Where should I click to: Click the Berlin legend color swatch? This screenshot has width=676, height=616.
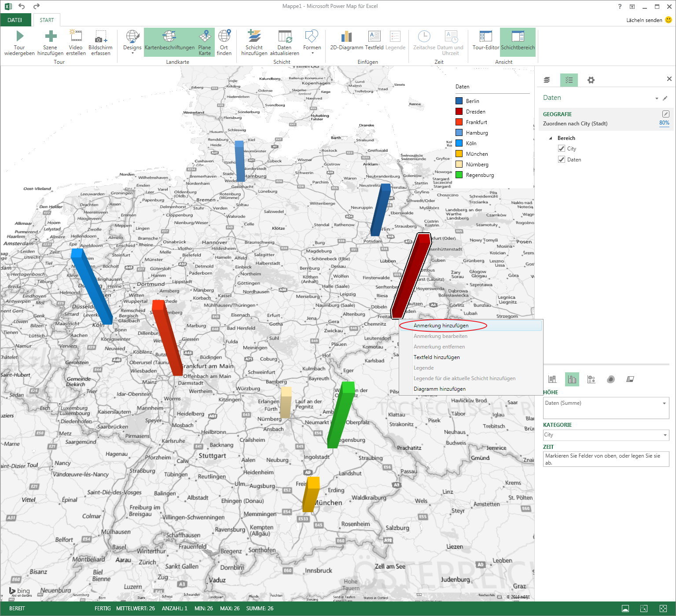click(459, 101)
